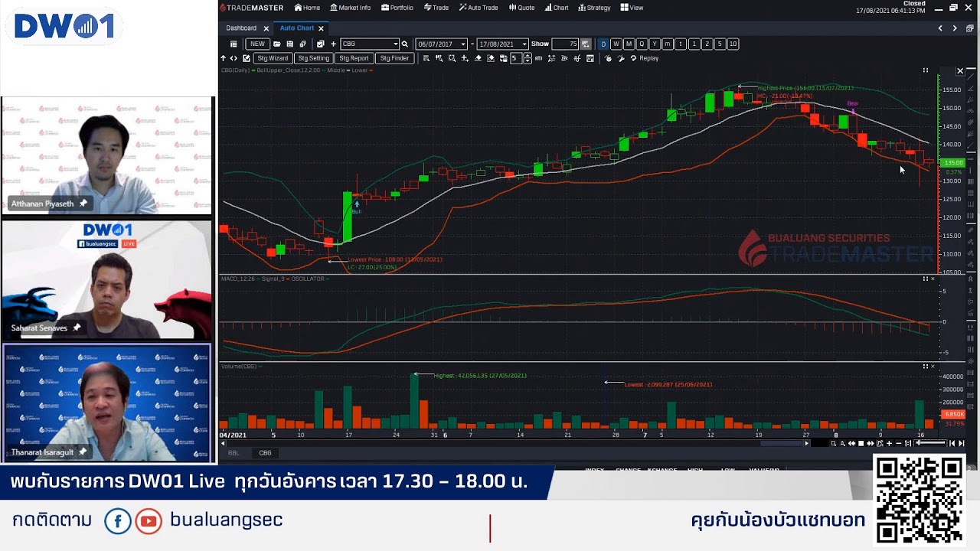980x551 pixels.
Task: Click the magnifier search icon beside the symbol box
Action: tap(404, 44)
